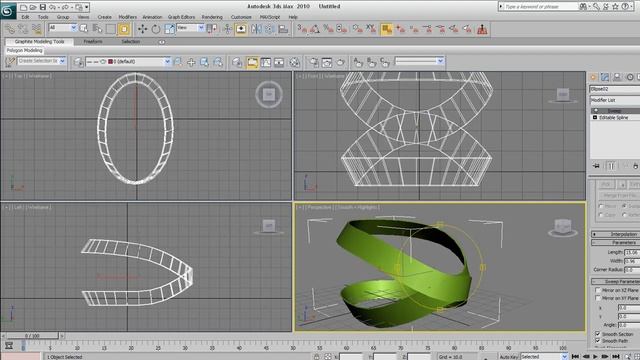The image size is (640, 360).
Task: Expand the Interpolation rollout
Action: (616, 234)
